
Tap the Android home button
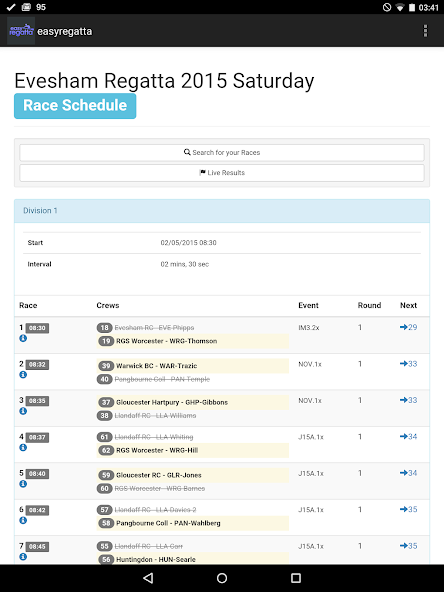click(222, 578)
